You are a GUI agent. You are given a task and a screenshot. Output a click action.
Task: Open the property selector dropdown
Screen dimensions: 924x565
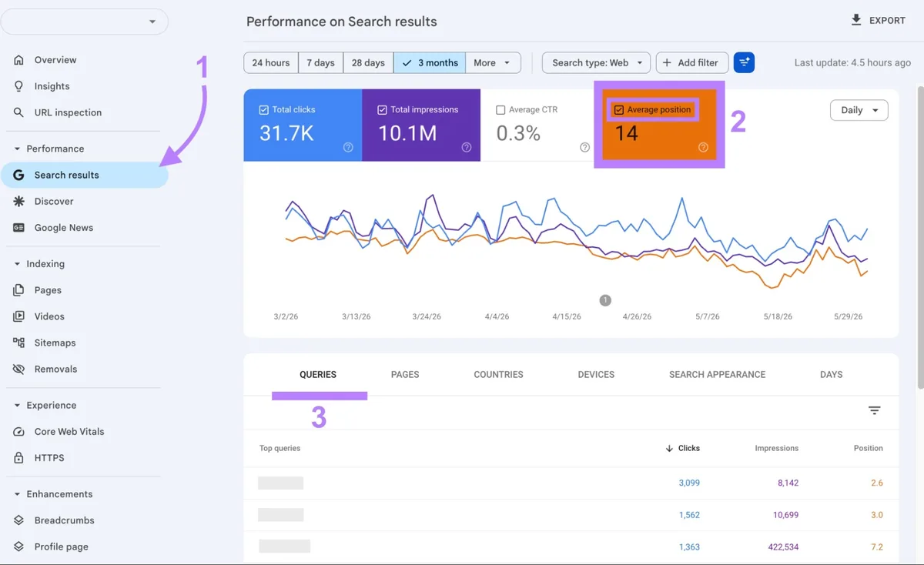point(85,22)
